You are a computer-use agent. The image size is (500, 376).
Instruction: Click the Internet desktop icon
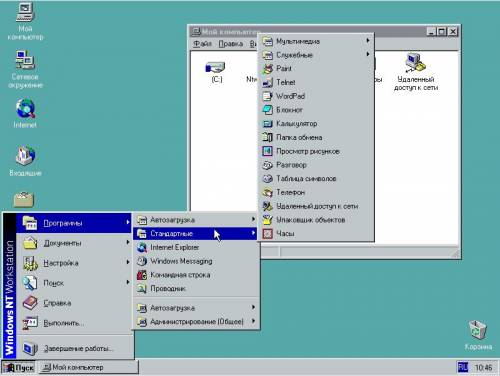(x=25, y=113)
